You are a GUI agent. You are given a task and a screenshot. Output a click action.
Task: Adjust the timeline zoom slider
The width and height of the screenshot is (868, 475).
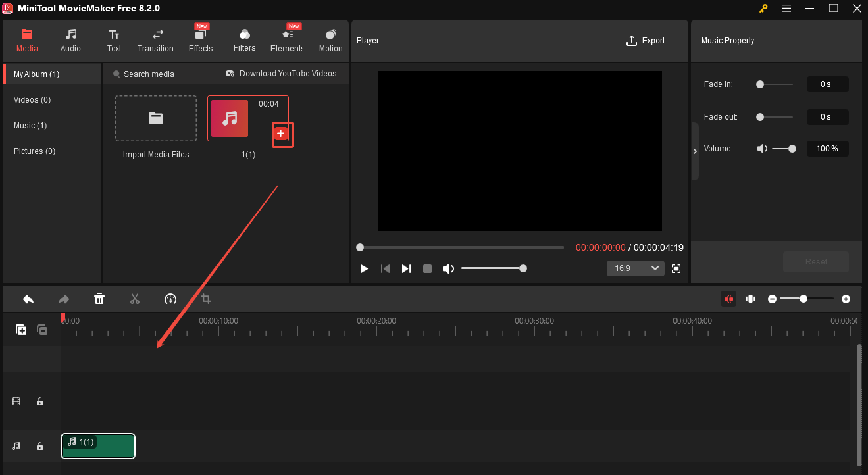click(808, 299)
